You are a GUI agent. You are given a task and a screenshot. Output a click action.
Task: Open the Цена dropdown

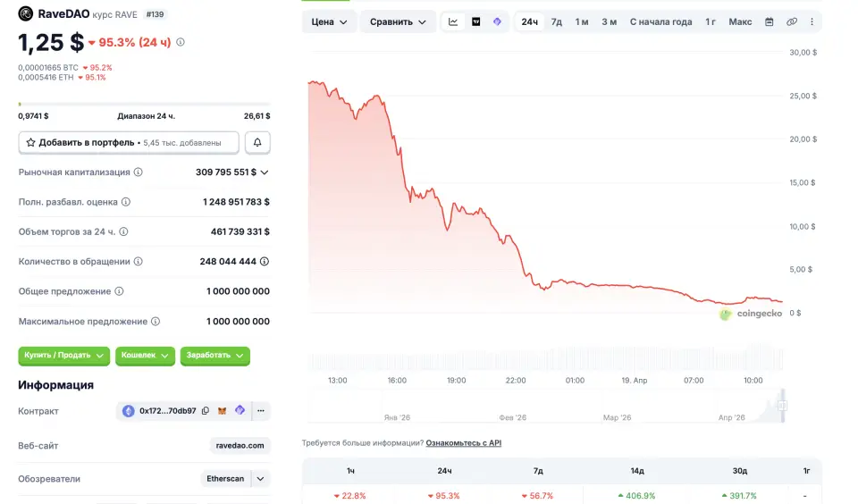(x=329, y=21)
